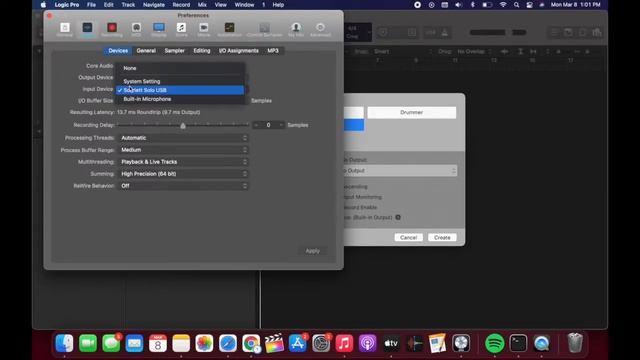Click Spotify icon in the Dock
This screenshot has height=360, width=640.
click(494, 343)
